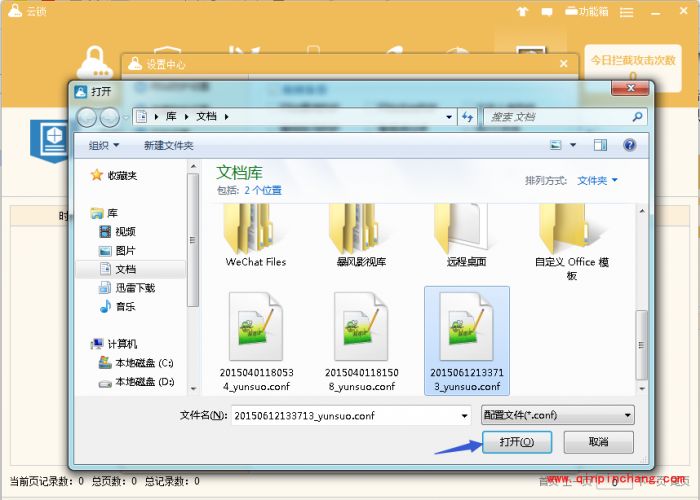
Task: Close the 打开 dialog
Action: [630, 88]
